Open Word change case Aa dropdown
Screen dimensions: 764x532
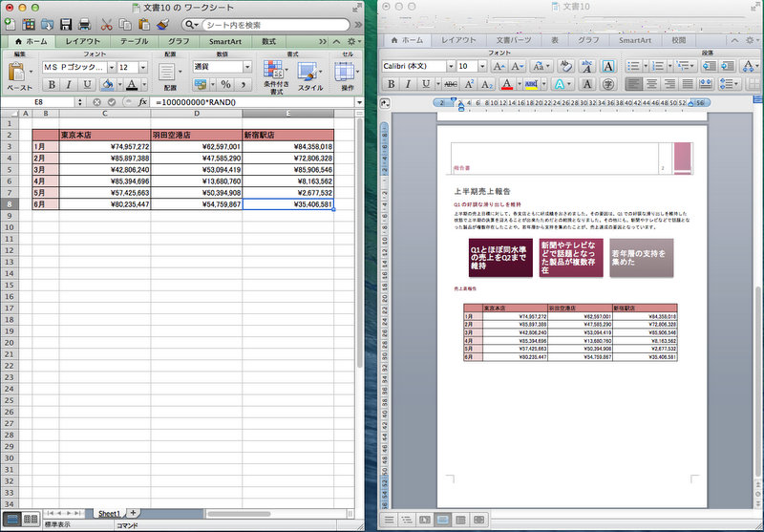tap(541, 66)
